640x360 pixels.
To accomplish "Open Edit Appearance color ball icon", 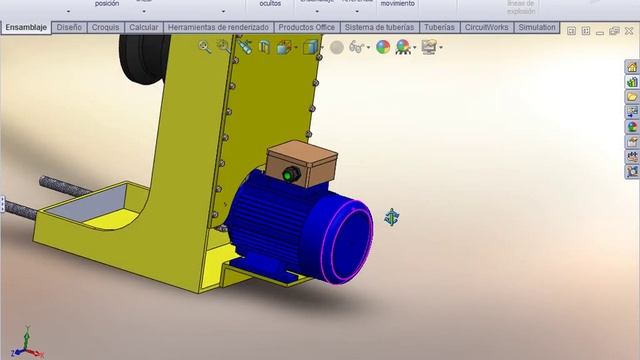I will click(x=383, y=47).
